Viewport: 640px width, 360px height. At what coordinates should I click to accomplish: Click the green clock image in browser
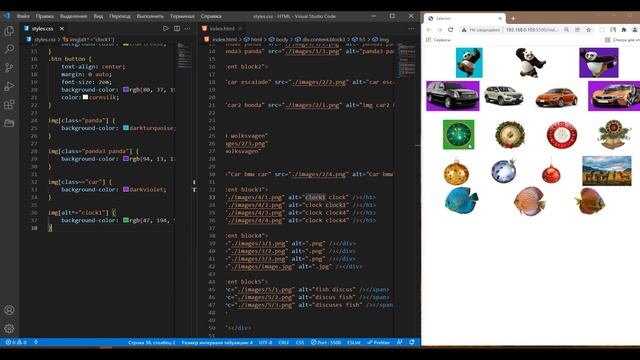tap(459, 134)
